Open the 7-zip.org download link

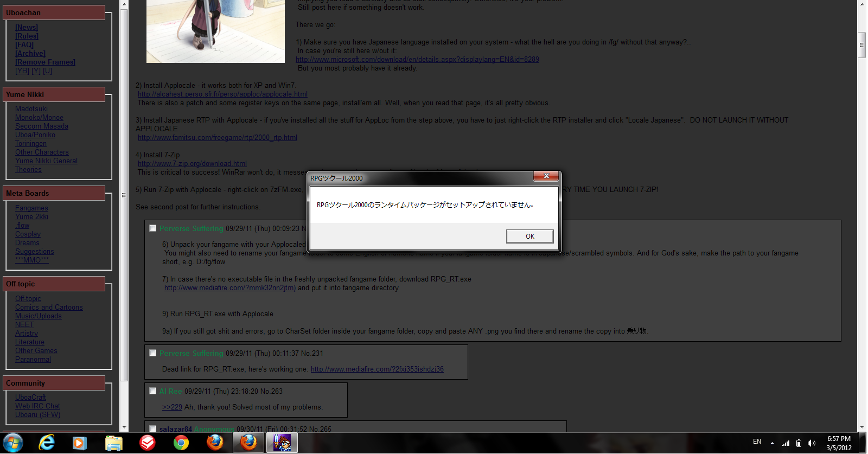point(192,164)
